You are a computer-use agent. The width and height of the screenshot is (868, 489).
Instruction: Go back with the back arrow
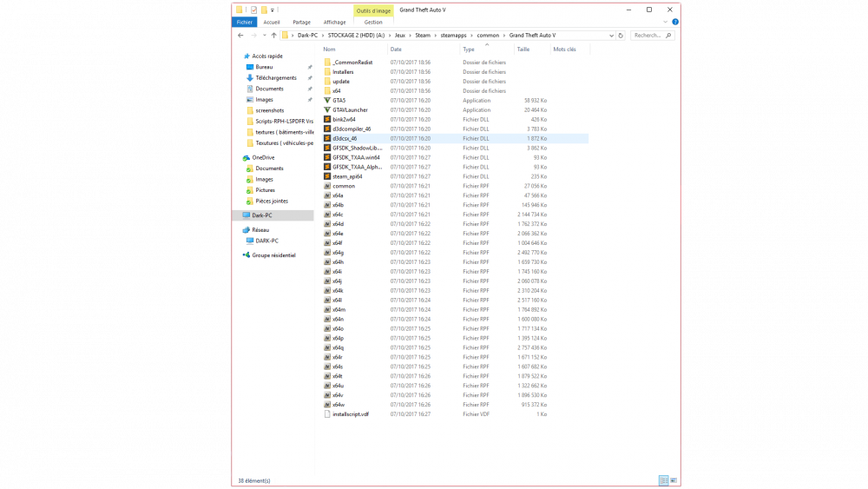click(240, 36)
